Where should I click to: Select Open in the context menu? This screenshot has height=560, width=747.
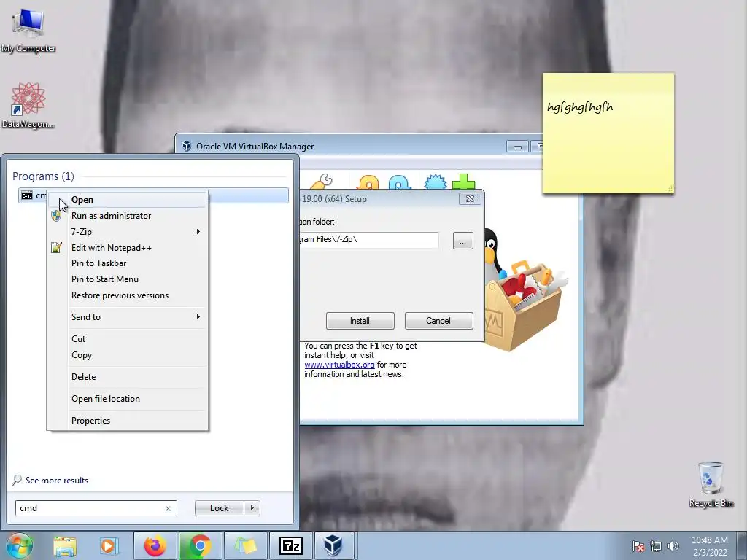[127, 200]
